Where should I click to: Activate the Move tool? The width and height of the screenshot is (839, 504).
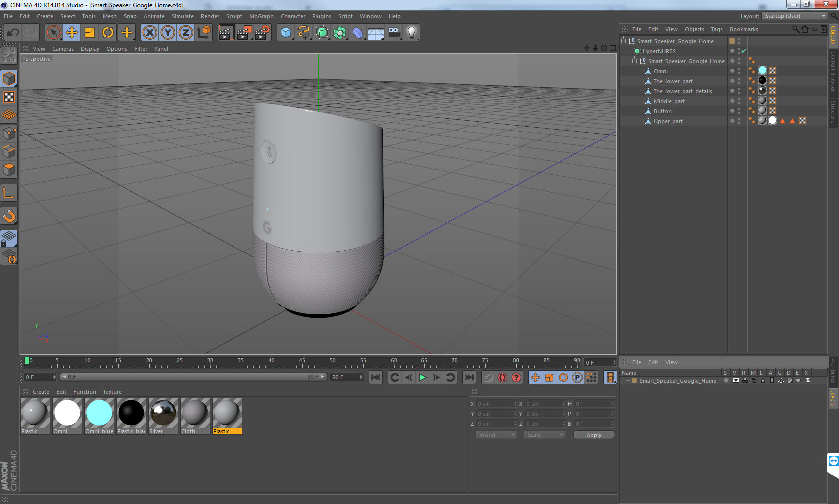tap(72, 33)
